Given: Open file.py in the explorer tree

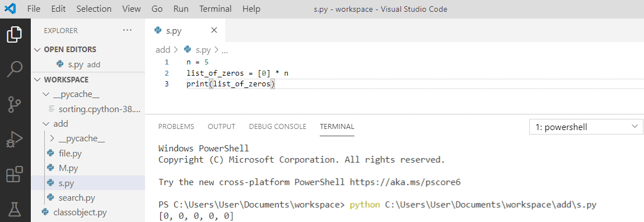Looking at the screenshot, I should [x=88, y=154].
